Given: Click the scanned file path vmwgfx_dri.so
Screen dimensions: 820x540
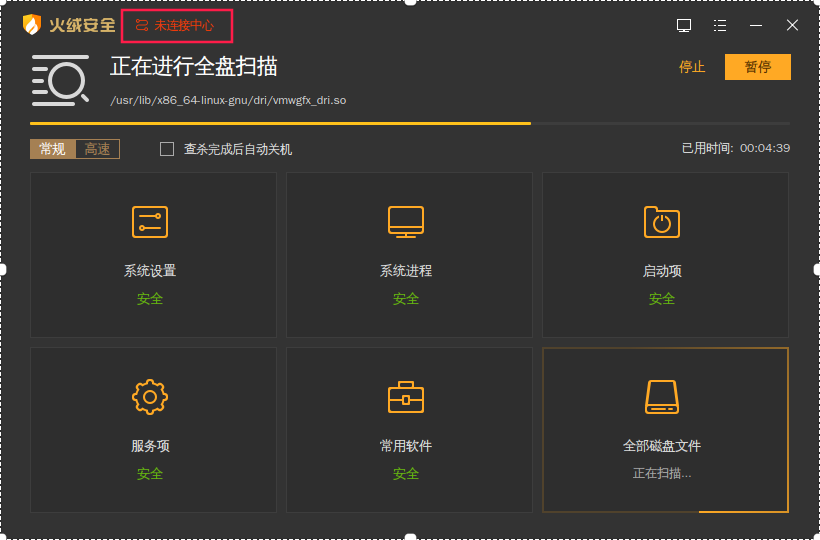Looking at the screenshot, I should (x=228, y=100).
